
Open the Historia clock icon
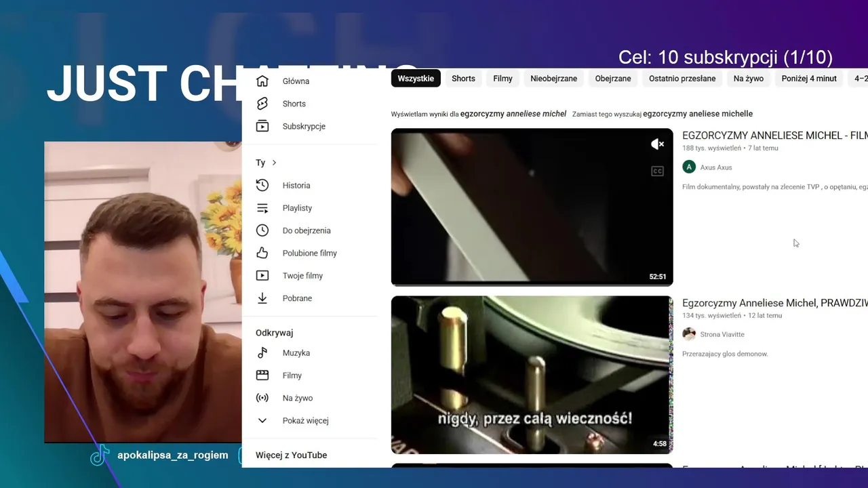click(262, 185)
